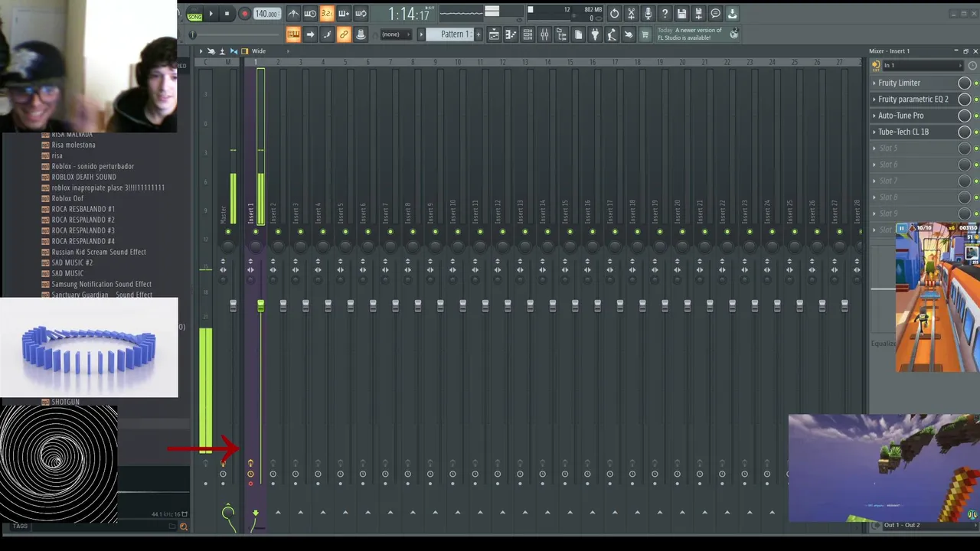Image resolution: width=980 pixels, height=551 pixels.
Task: Select 'Russian Kid Scream Sound Effect' in the browser
Action: [98, 252]
